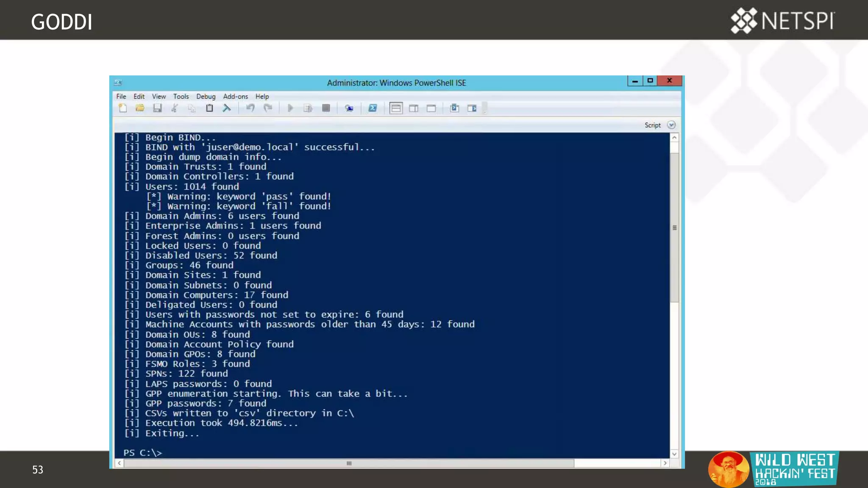Viewport: 868px width, 488px height.
Task: Click the Show Command Add-on button
Action: (x=472, y=108)
